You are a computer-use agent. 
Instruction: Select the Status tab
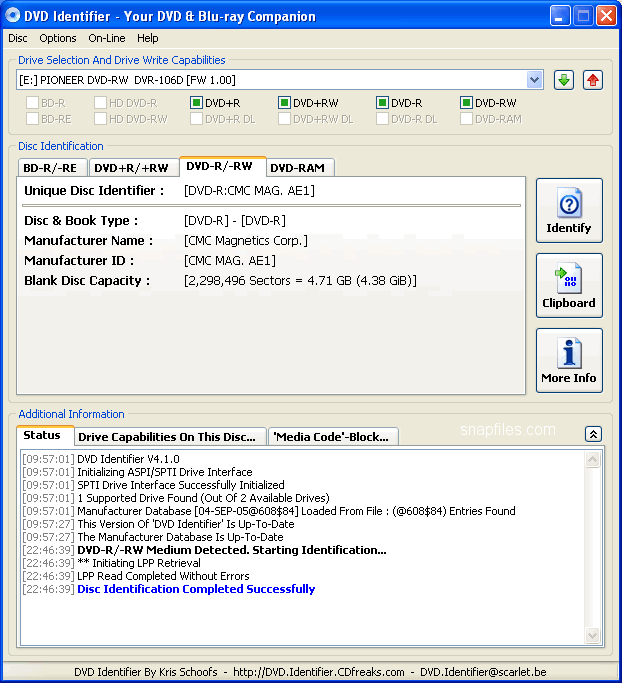point(44,435)
